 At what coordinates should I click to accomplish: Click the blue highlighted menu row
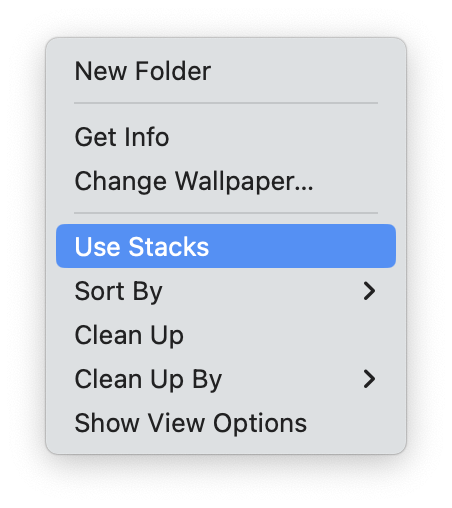tap(226, 246)
